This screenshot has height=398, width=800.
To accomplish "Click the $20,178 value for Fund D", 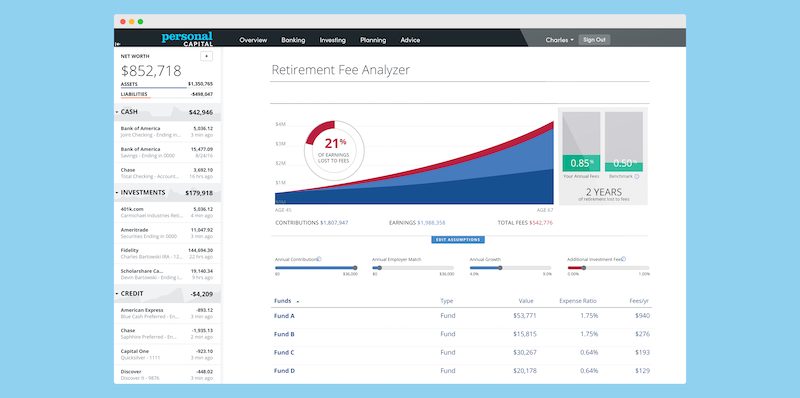I will tap(524, 371).
